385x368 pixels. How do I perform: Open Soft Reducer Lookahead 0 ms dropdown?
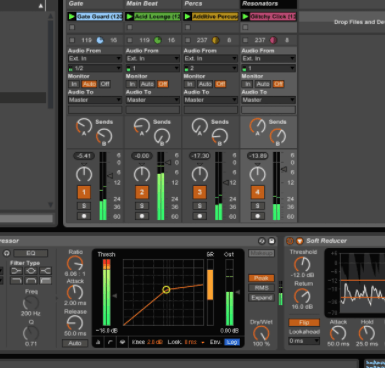pyautogui.click(x=304, y=341)
